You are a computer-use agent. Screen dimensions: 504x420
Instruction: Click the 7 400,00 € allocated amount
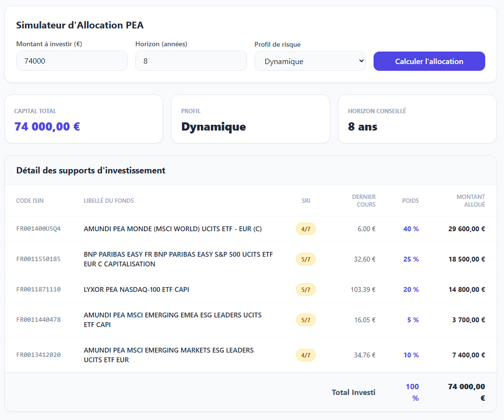[x=469, y=354]
